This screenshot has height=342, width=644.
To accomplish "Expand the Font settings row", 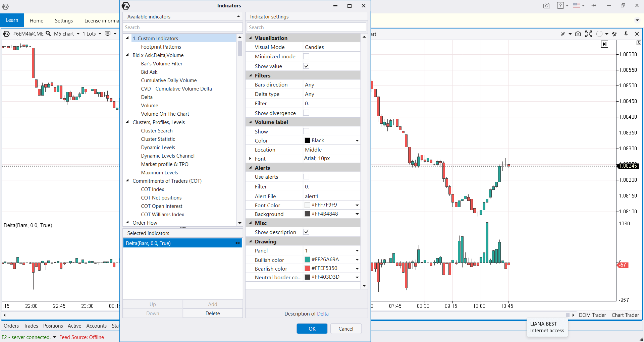I will 250,159.
